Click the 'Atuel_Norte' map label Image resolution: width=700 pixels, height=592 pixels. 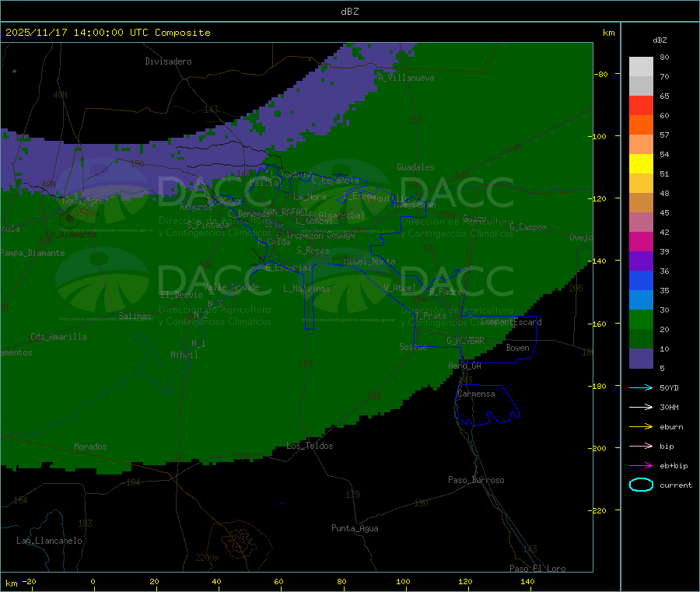369,261
